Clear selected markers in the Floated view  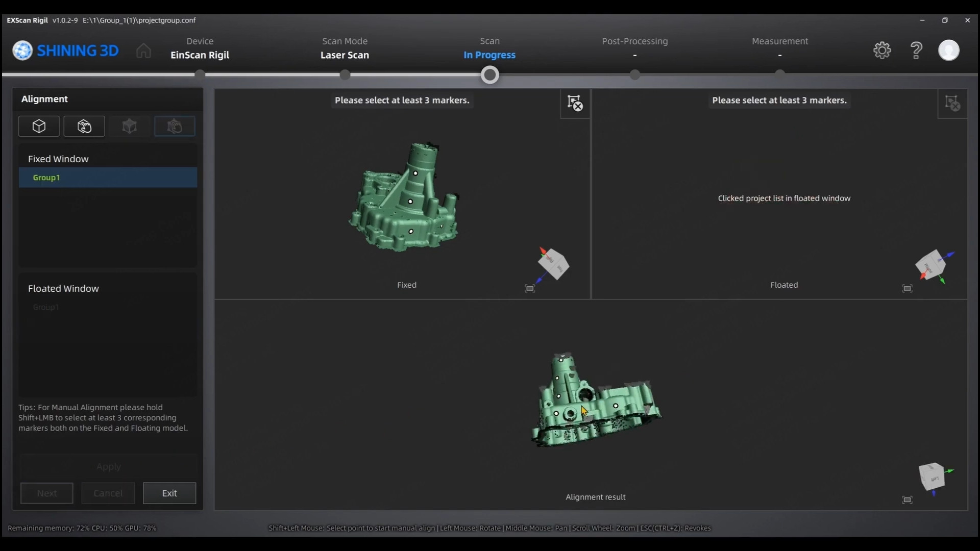click(x=952, y=104)
